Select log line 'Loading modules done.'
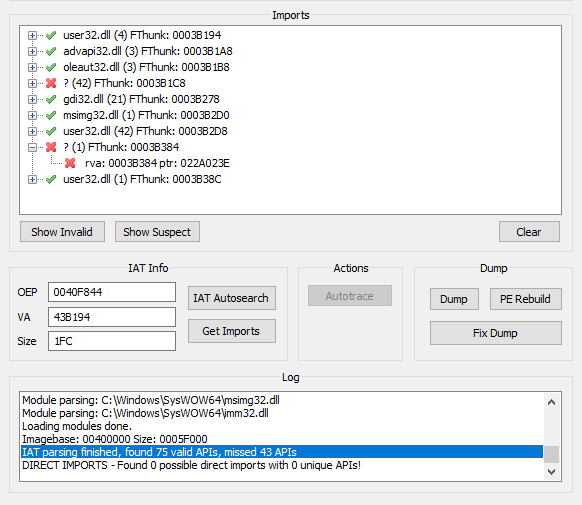This screenshot has height=505, width=582. click(77, 426)
